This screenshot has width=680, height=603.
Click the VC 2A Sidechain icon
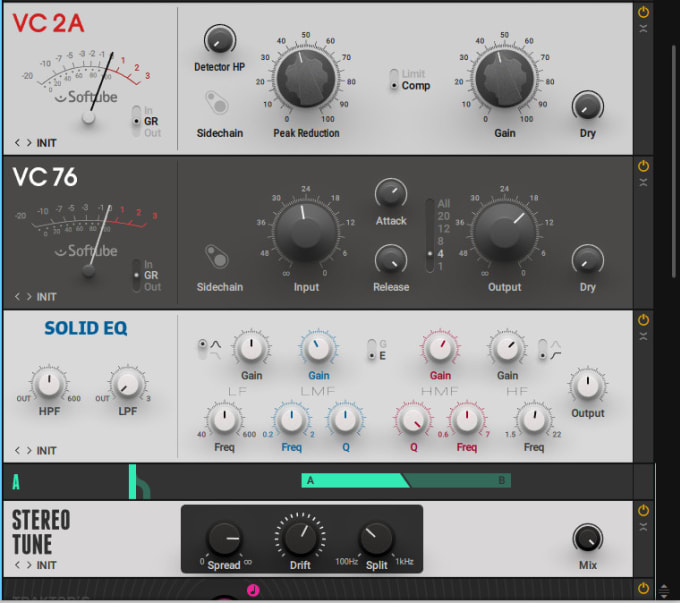tap(217, 102)
